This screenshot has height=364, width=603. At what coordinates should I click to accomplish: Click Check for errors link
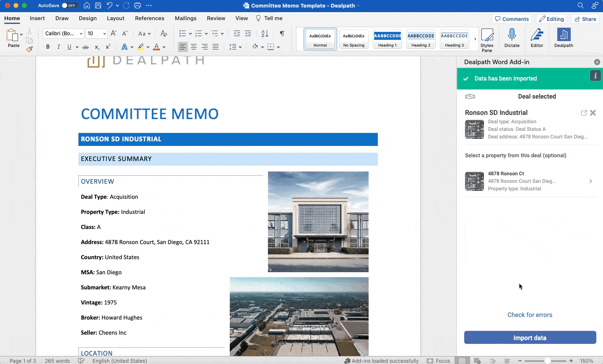(x=530, y=315)
